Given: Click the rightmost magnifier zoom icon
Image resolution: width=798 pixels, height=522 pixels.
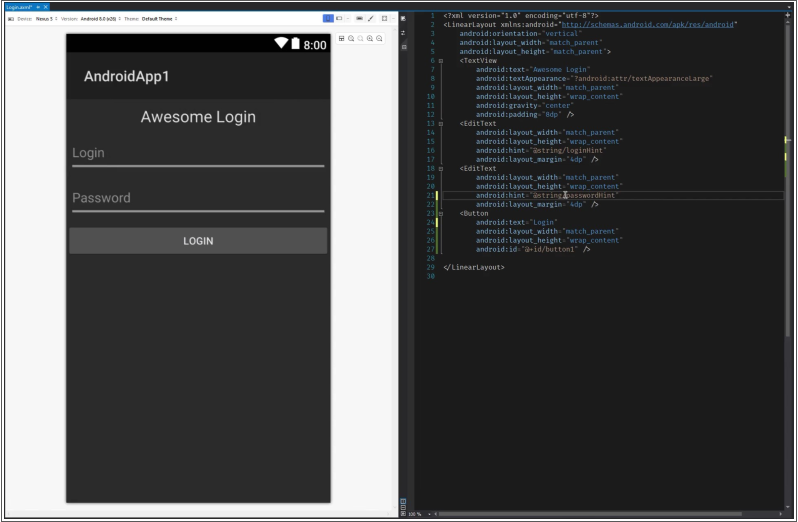Looking at the screenshot, I should coord(380,38).
